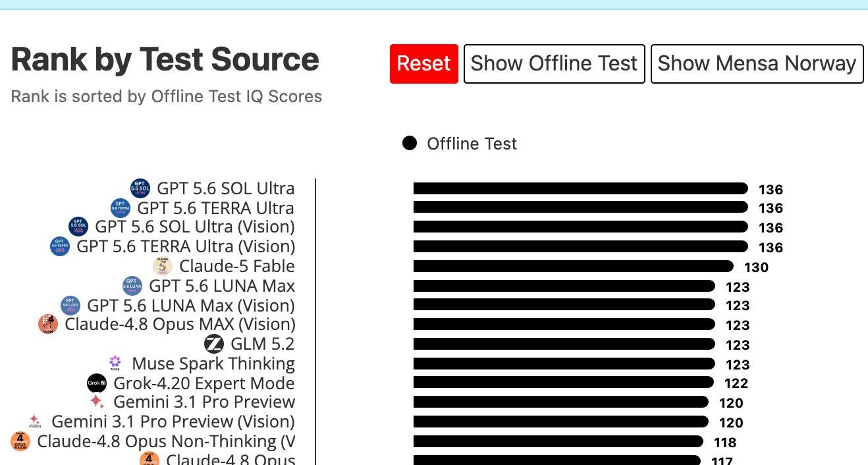Image resolution: width=868 pixels, height=465 pixels.
Task: Toggle the Offline Test legend dot
Action: click(x=410, y=144)
